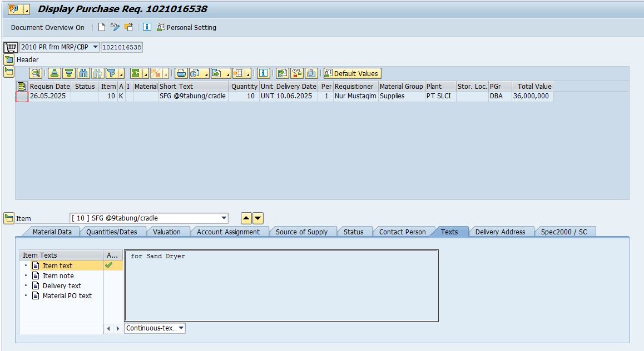Click the Views icon
Image resolution: width=644 pixels, height=351 pixels.
click(195, 73)
